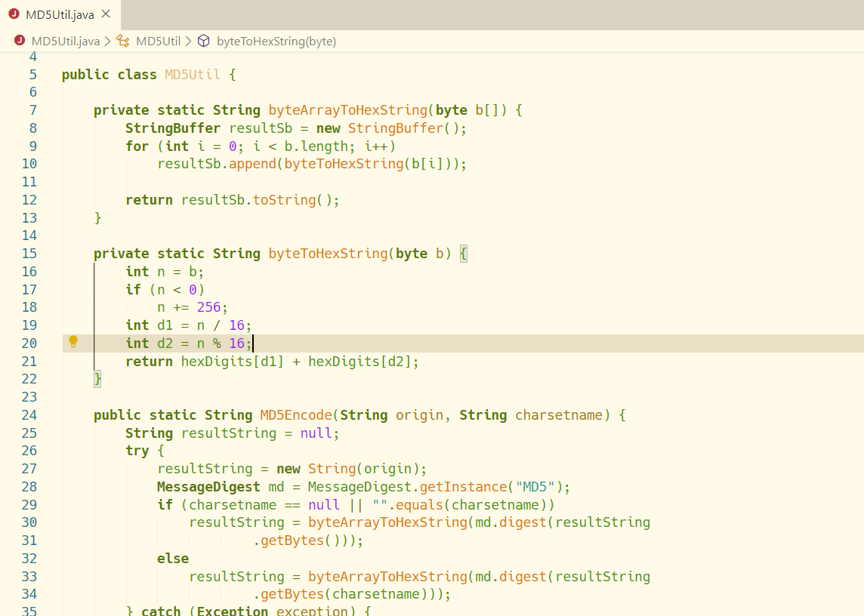Open MD5Util class breadcrumb
The height and width of the screenshot is (616, 864).
coord(158,42)
